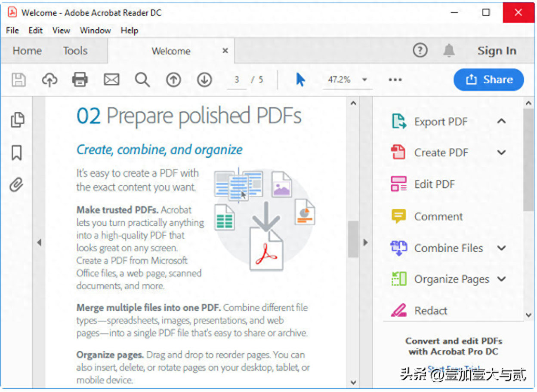Expand the Create PDF section chevron
The width and height of the screenshot is (537, 392).
(501, 152)
